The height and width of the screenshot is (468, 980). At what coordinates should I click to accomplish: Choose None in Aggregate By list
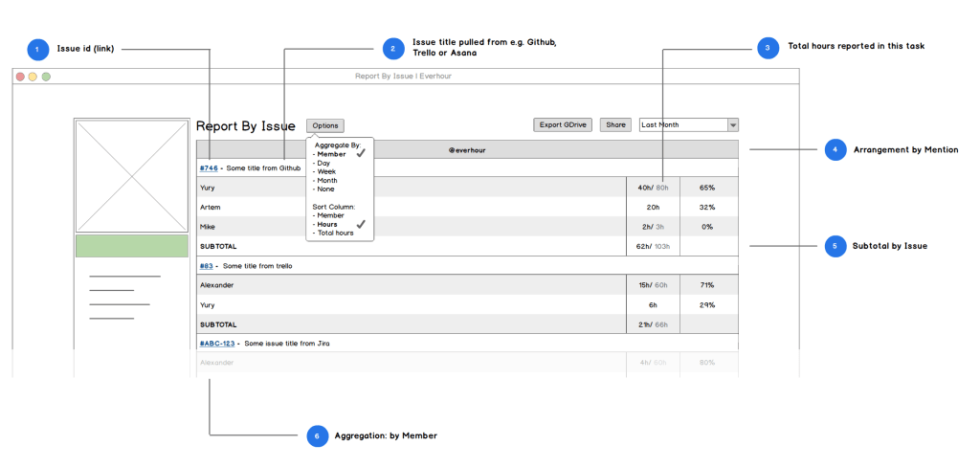pyautogui.click(x=327, y=189)
